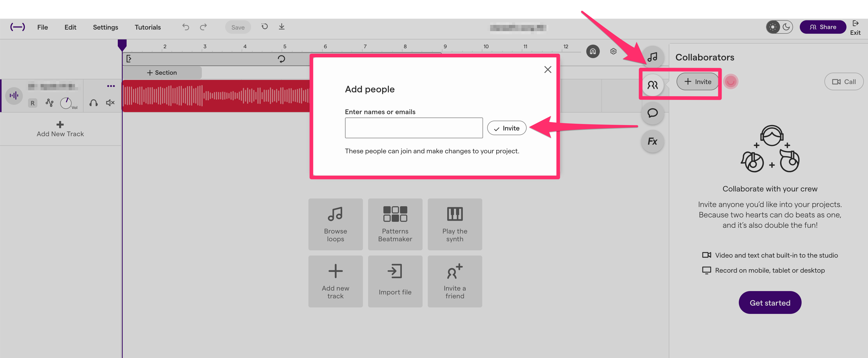Toggle the snap magnet icon
Screen dimensions: 868x358
tap(593, 51)
